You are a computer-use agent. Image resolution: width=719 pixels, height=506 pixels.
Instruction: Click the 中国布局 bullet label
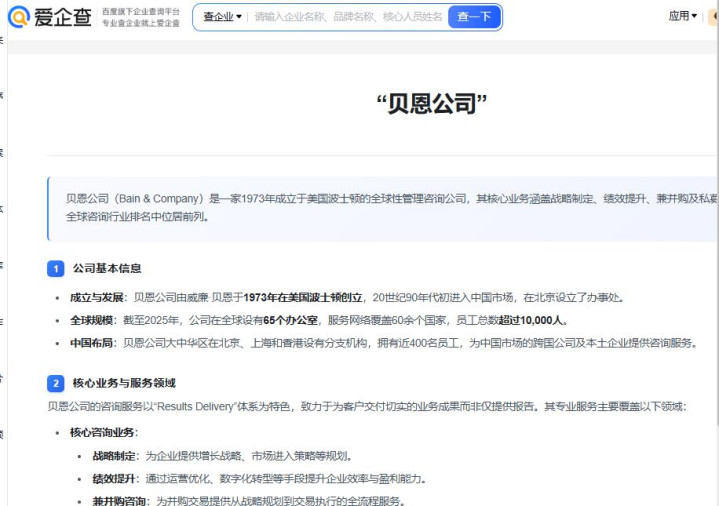click(91, 343)
